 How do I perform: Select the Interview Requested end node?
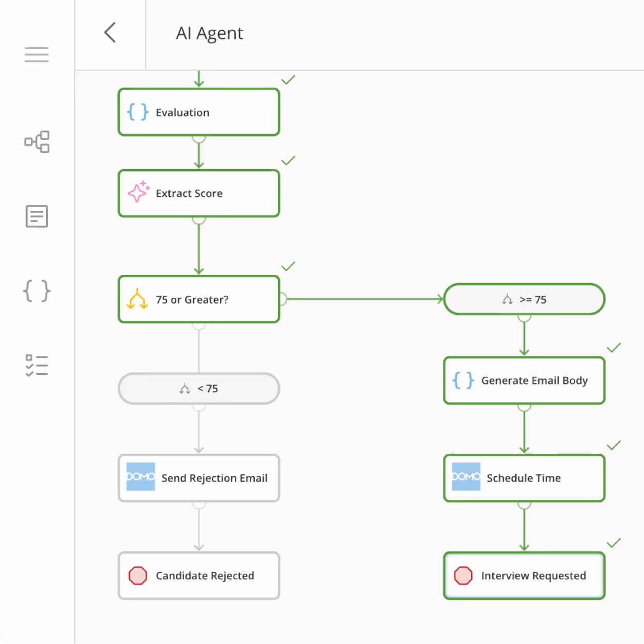524,576
